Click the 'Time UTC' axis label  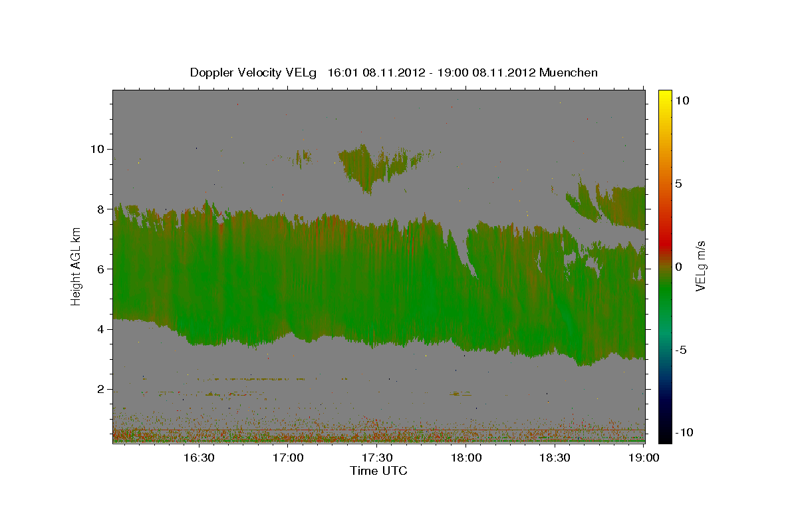coord(378,471)
